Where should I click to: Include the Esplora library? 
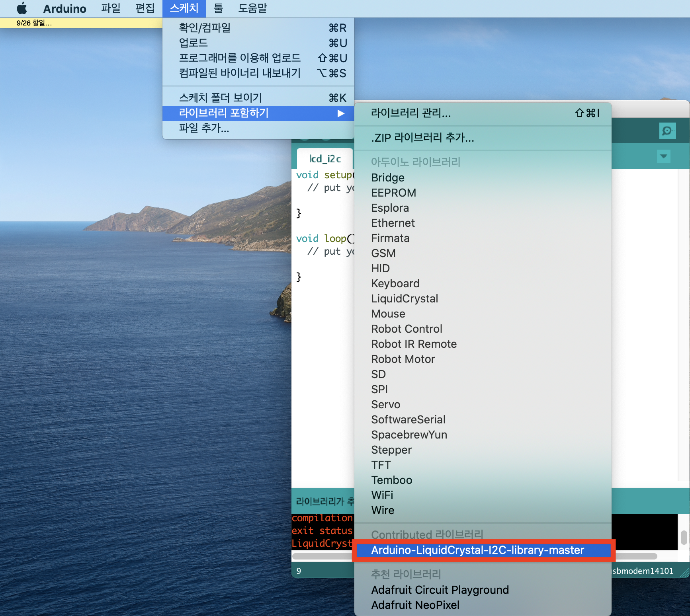(x=483, y=208)
